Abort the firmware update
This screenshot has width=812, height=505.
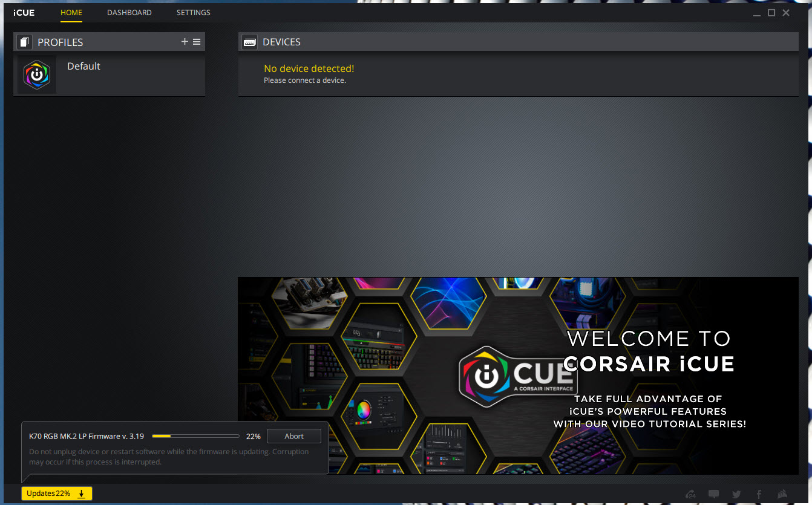[294, 436]
